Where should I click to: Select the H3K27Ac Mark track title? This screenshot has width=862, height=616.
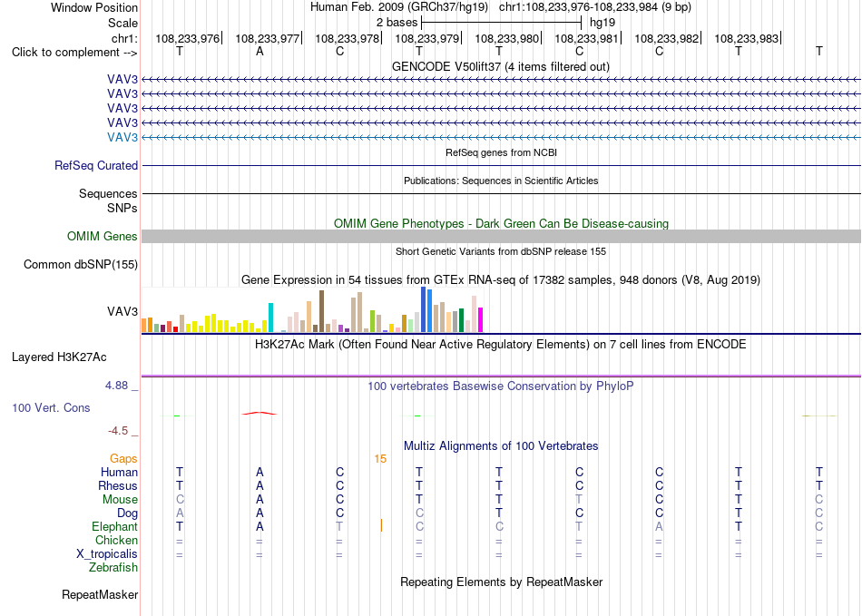point(501,345)
